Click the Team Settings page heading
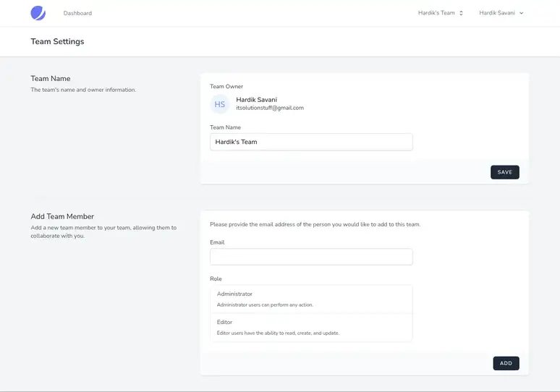Image resolution: width=560 pixels, height=392 pixels. (x=57, y=41)
